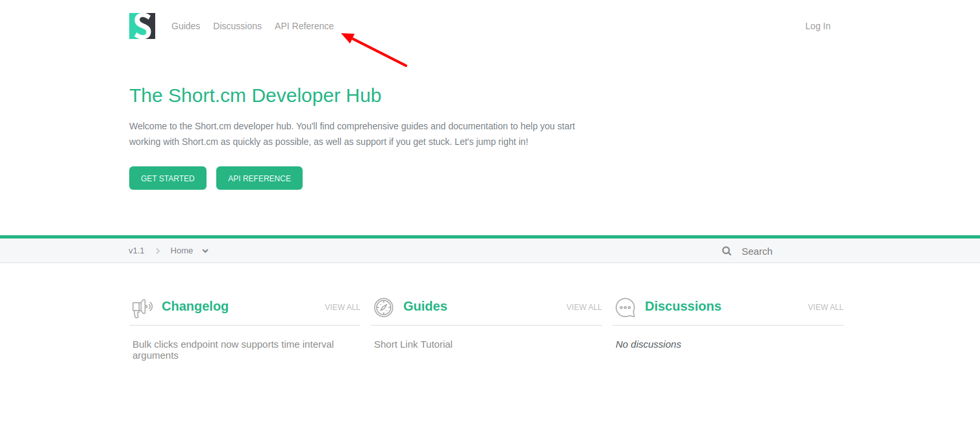Click VIEW ALL next to Guides
The width and height of the screenshot is (980, 438).
[584, 307]
